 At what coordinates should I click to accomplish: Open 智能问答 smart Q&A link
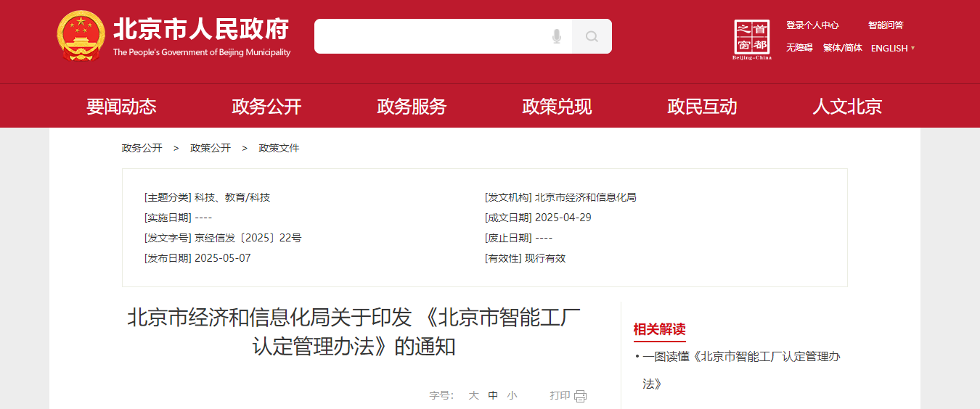886,25
